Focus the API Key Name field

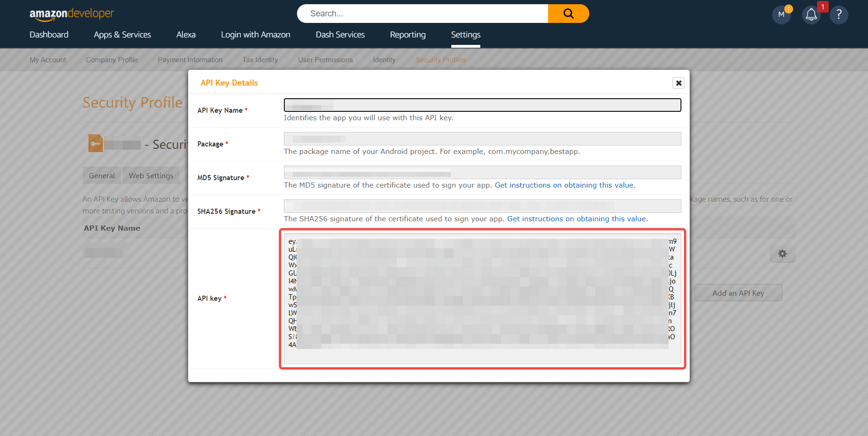(x=482, y=105)
